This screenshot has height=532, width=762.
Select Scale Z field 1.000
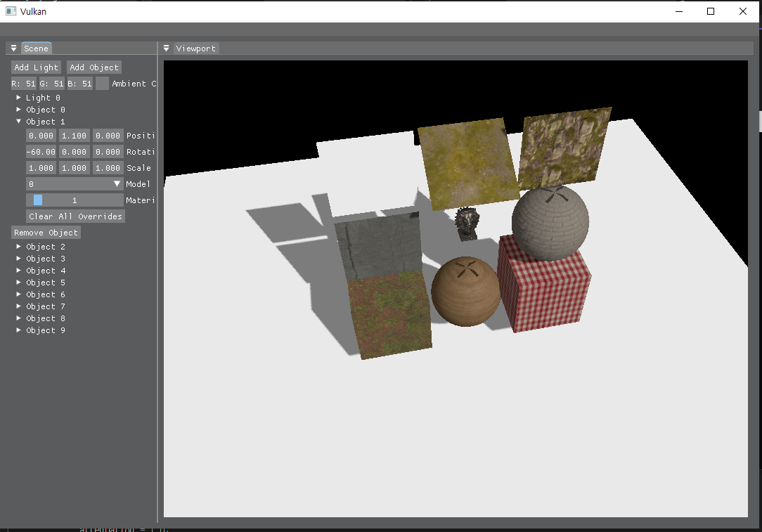pos(108,168)
